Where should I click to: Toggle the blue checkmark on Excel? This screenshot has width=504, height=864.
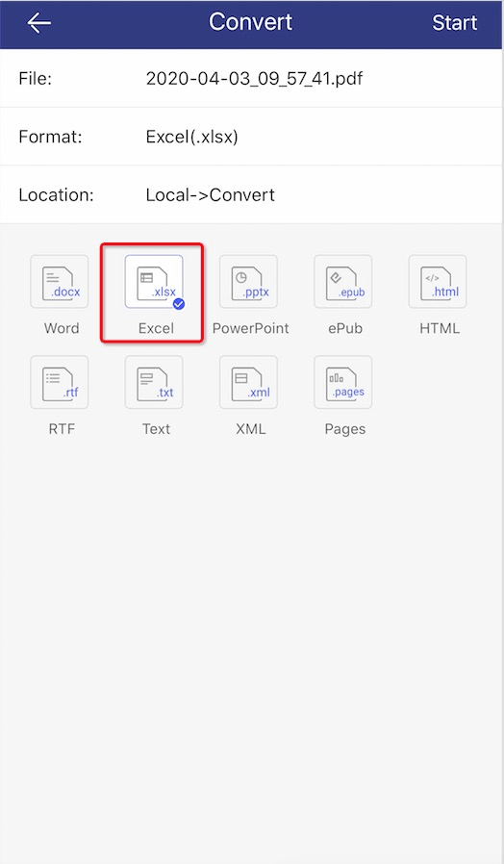[179, 304]
